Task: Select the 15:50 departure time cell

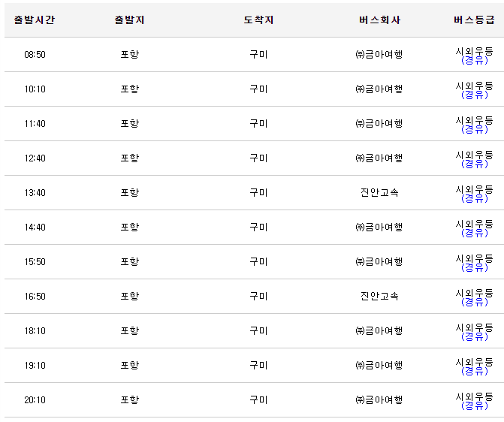Action: coord(35,261)
